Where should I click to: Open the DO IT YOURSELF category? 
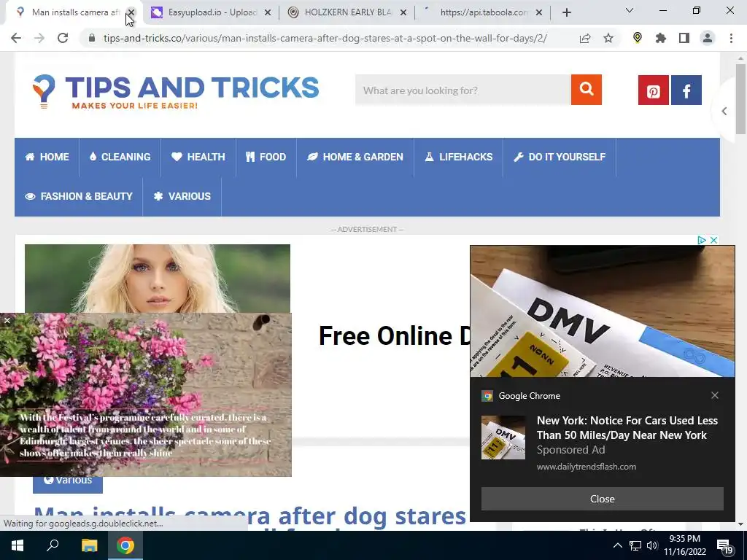560,157
